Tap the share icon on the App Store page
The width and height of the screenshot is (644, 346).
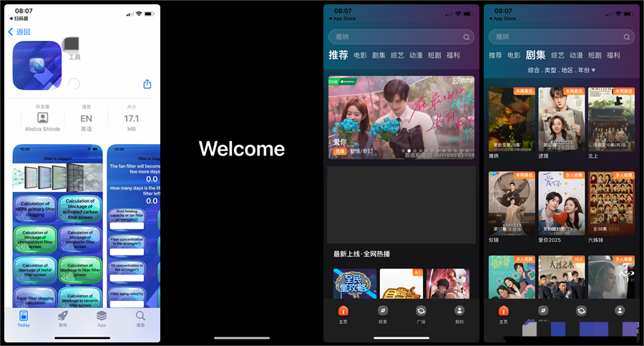point(147,85)
